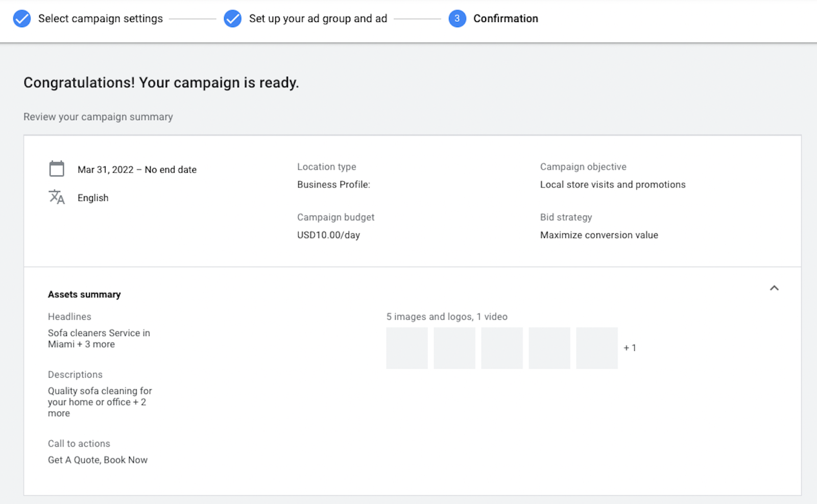This screenshot has width=817, height=504.
Task: Select the first image asset thumbnail
Action: pyautogui.click(x=407, y=348)
